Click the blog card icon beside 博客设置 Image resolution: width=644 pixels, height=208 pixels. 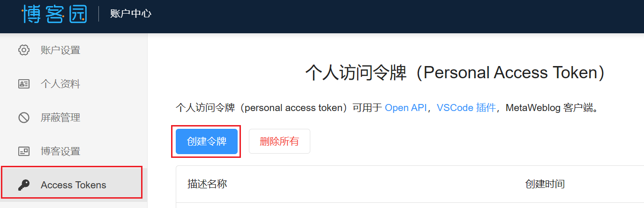(24, 151)
